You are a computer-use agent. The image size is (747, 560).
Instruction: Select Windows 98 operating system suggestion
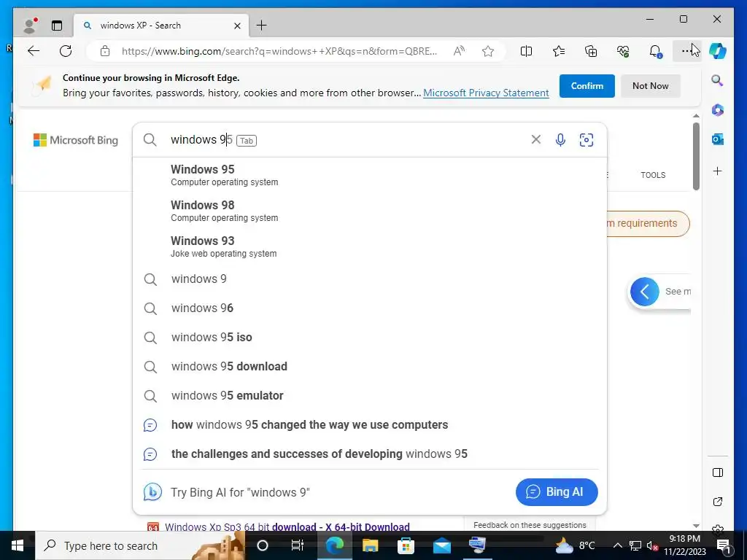tap(370, 211)
